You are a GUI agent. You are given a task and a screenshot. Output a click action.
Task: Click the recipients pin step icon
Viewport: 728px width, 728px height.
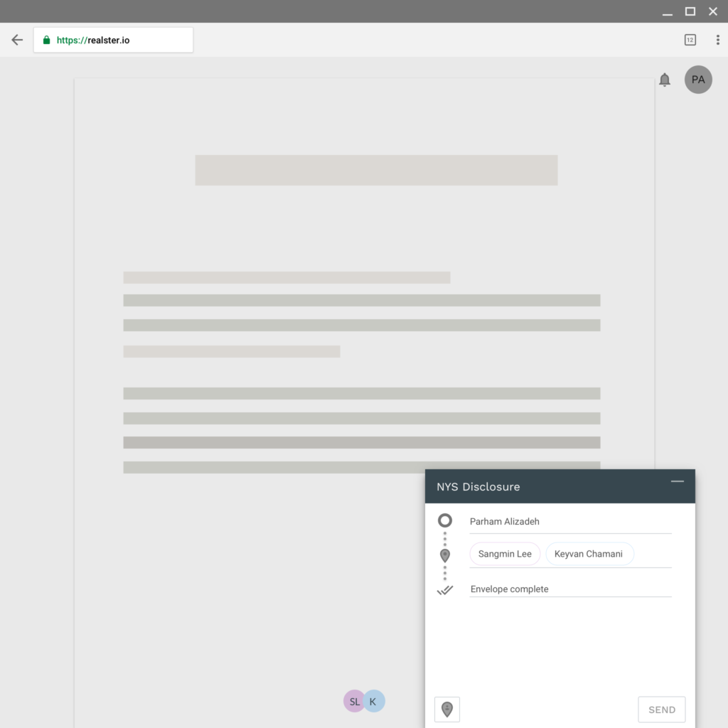[445, 555]
